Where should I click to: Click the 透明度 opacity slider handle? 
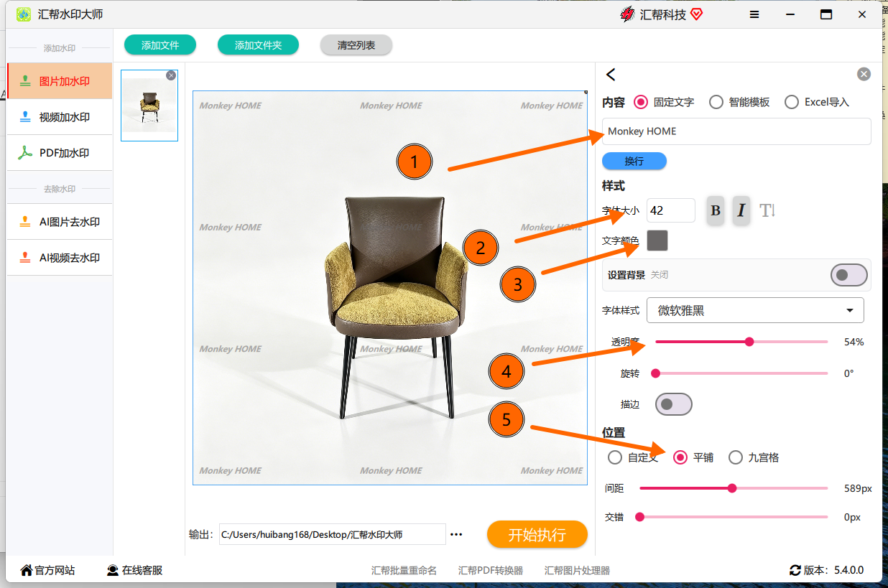pyautogui.click(x=749, y=342)
